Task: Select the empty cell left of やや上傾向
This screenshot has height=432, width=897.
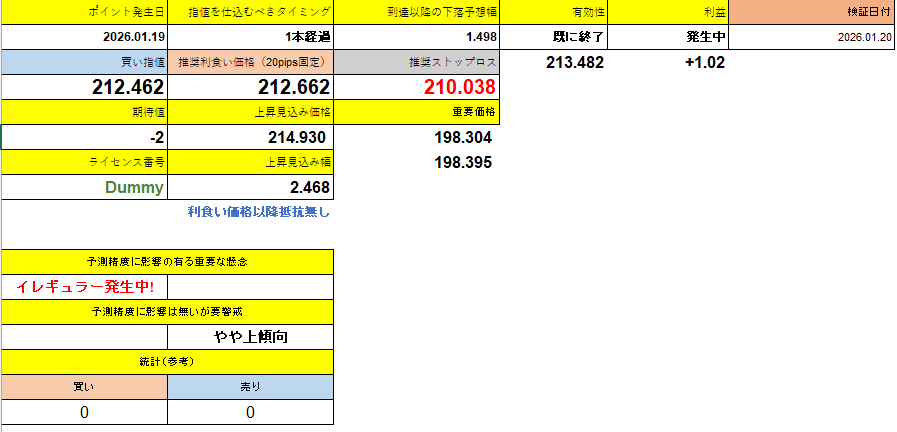Action: tap(85, 337)
